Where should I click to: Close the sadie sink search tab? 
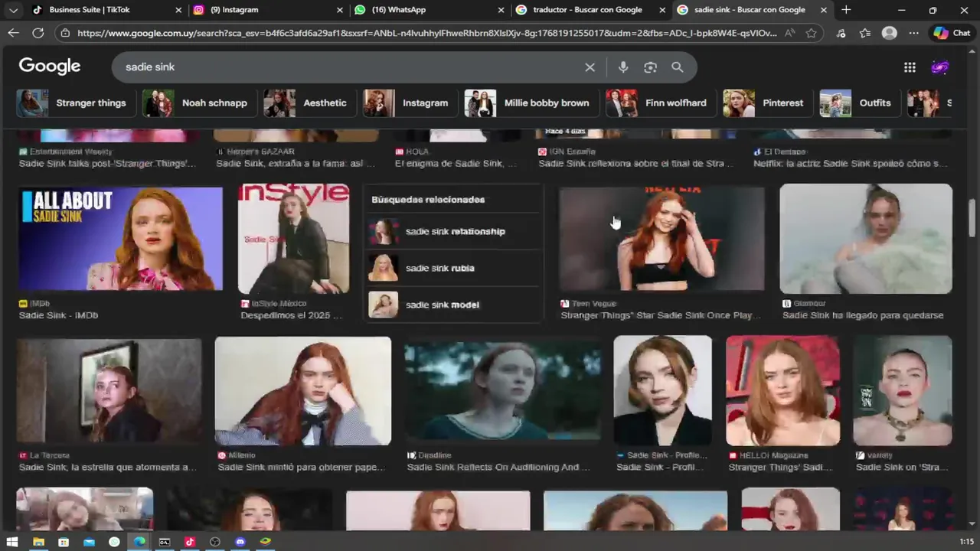(x=824, y=10)
